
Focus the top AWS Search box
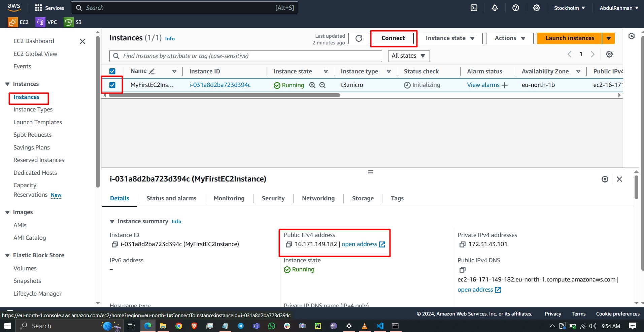pos(184,8)
